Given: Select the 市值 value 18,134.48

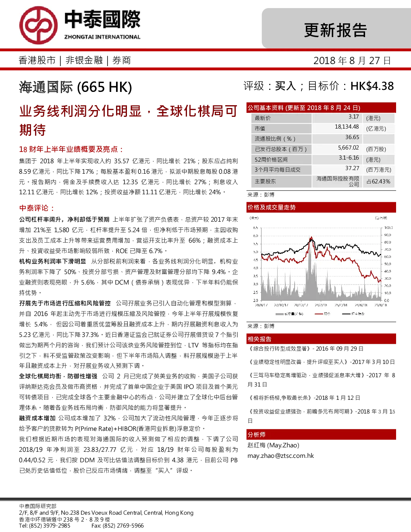Looking at the screenshot, I should tap(347, 127).
